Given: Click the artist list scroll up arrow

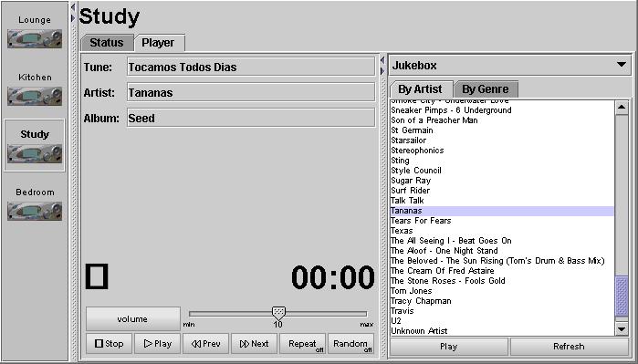Looking at the screenshot, I should click(622, 108).
